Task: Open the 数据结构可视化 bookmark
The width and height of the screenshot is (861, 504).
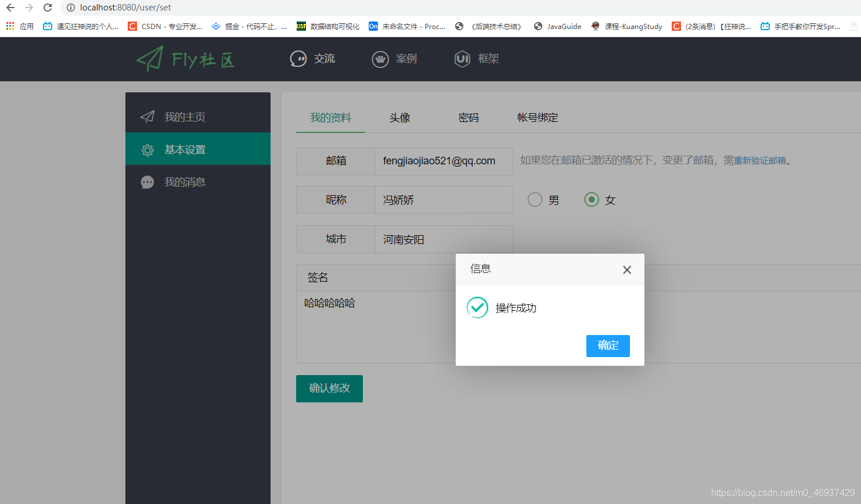Action: point(328,26)
